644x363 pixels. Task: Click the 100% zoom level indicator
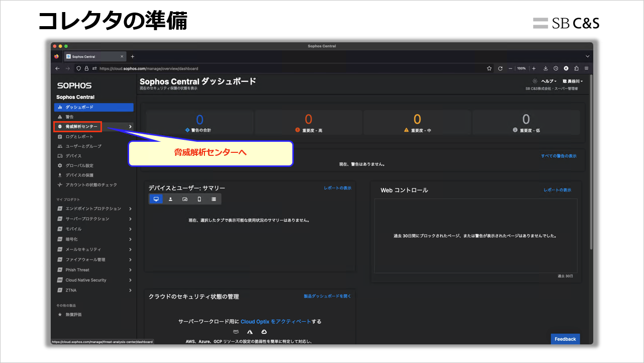[x=521, y=68]
